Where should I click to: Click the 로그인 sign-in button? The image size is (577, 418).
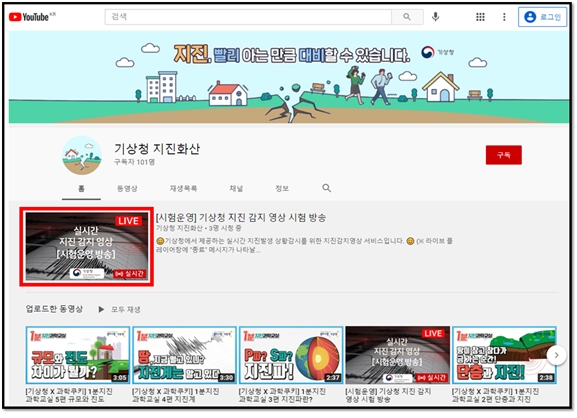click(x=542, y=17)
